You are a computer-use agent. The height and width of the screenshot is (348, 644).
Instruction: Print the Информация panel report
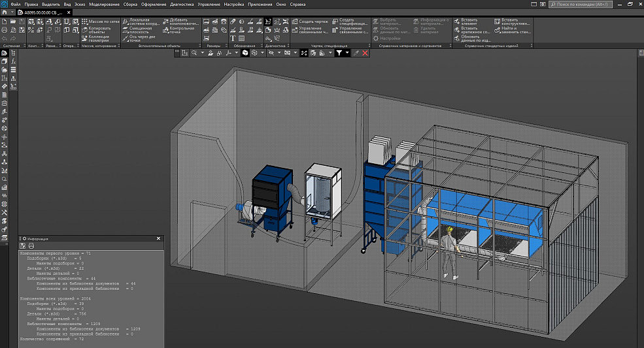[30, 246]
